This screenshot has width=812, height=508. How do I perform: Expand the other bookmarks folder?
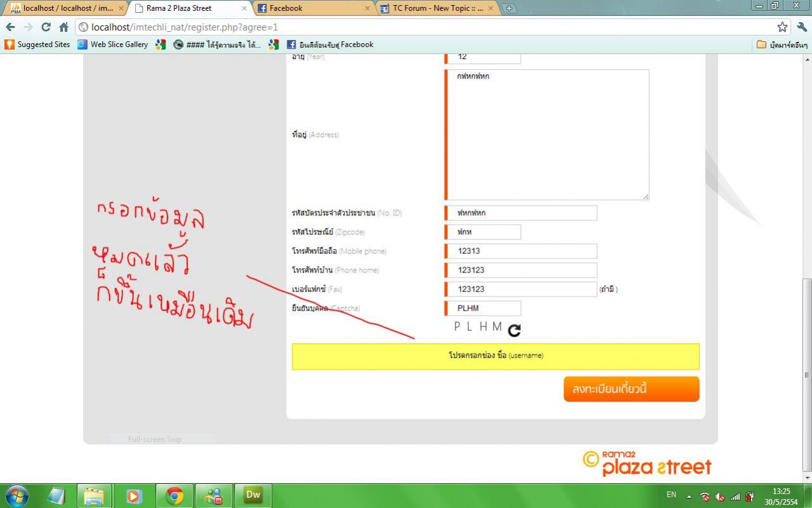(782, 44)
